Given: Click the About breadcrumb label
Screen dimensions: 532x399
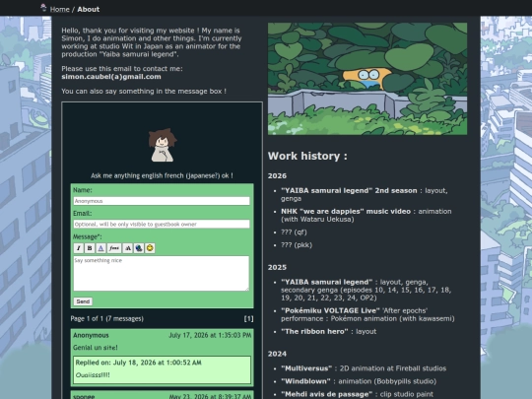Looking at the screenshot, I should pyautogui.click(x=89, y=9).
